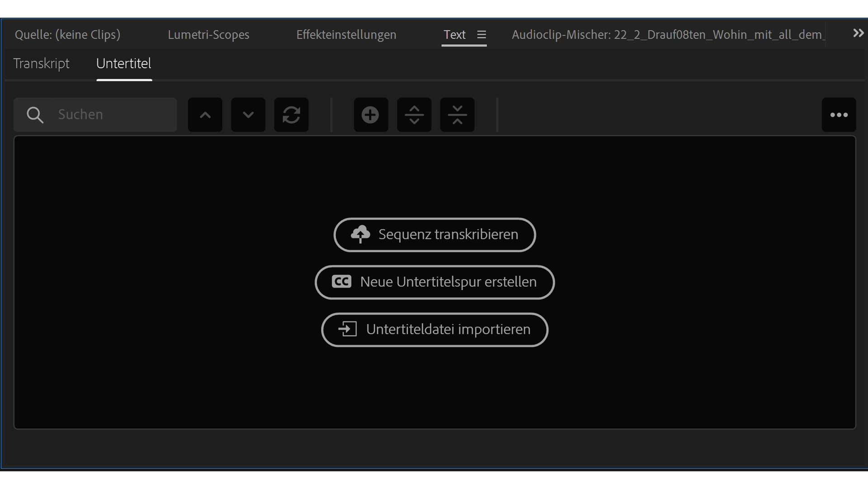This screenshot has width=868, height=489.
Task: Go to next search result arrow
Action: pos(248,115)
